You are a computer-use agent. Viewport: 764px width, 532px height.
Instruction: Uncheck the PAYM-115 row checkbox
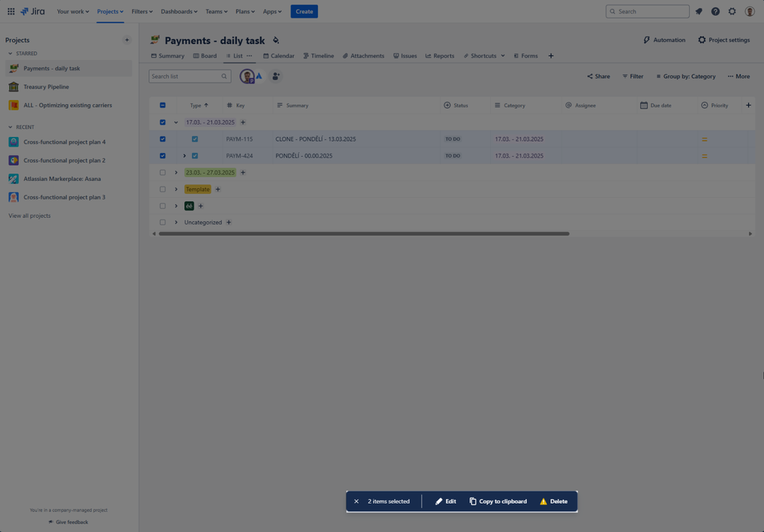163,139
